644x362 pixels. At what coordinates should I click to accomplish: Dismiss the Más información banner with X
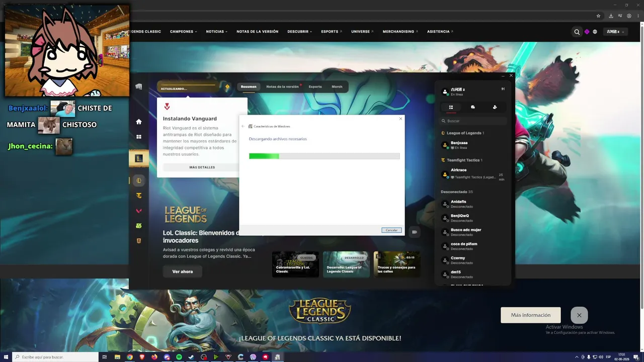pyautogui.click(x=579, y=315)
